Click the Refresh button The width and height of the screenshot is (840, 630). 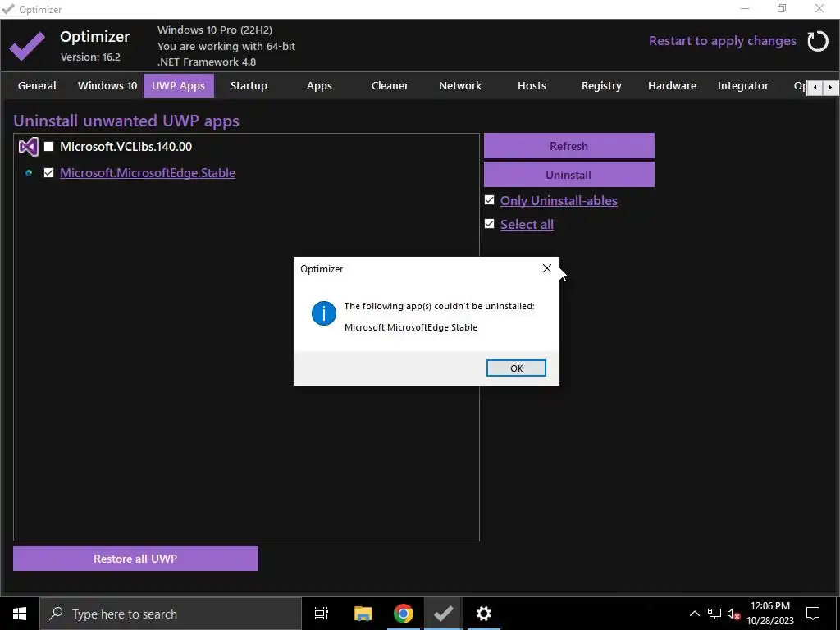click(x=569, y=146)
